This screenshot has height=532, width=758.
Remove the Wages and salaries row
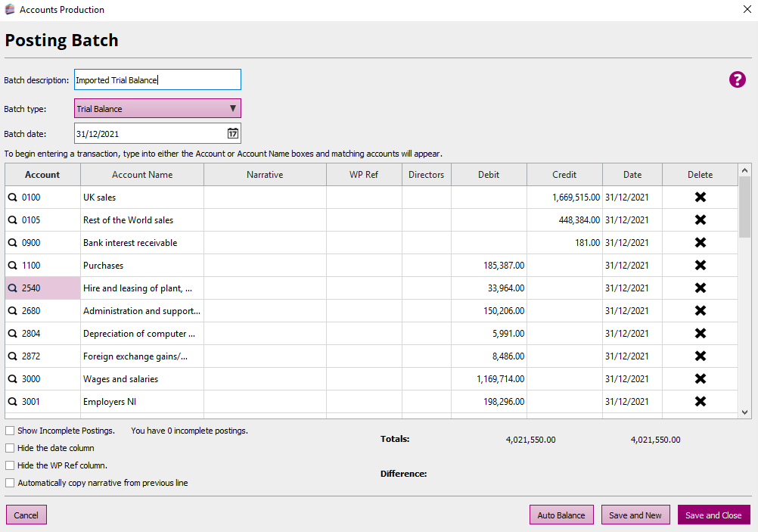point(700,379)
